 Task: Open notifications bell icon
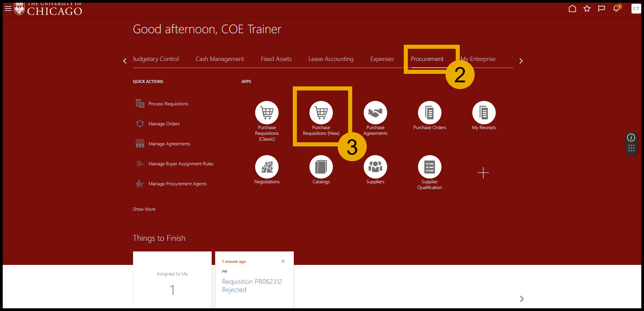click(x=616, y=9)
